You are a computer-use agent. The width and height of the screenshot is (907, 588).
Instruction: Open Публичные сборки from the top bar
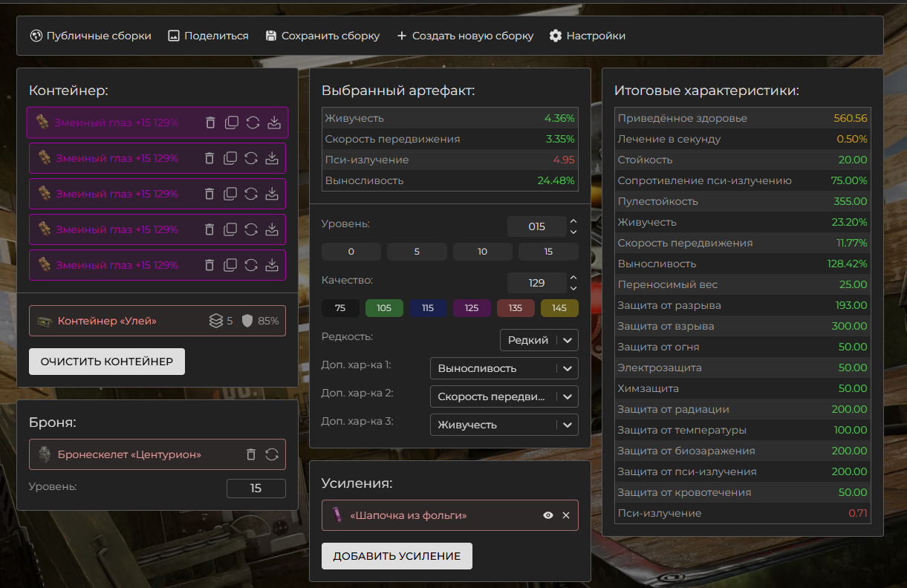[91, 36]
